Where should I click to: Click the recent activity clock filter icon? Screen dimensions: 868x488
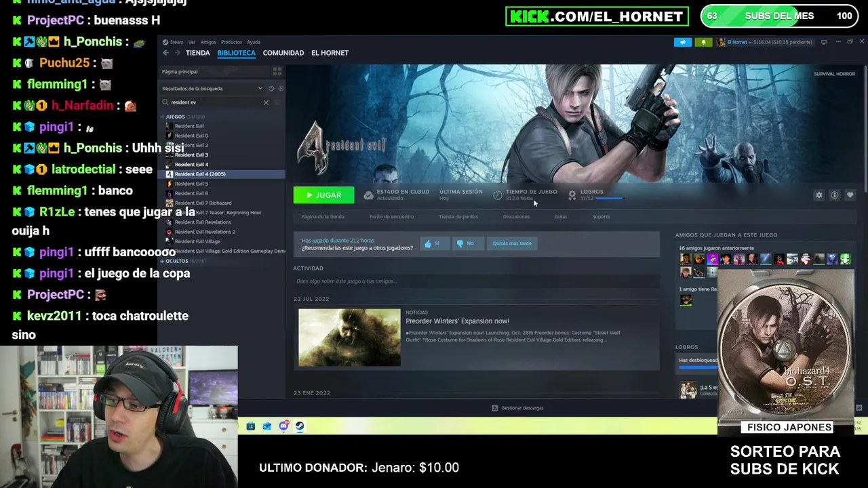coord(271,89)
